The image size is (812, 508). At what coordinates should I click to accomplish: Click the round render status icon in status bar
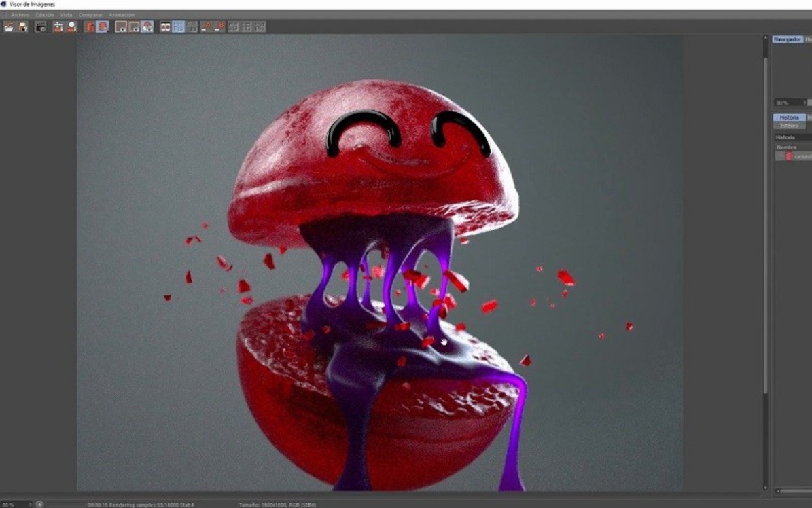[40, 504]
